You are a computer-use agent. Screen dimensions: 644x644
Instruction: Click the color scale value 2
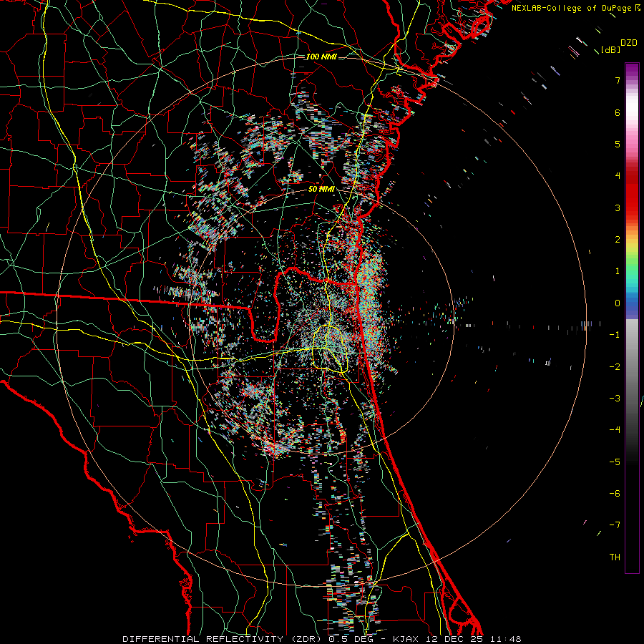click(618, 240)
